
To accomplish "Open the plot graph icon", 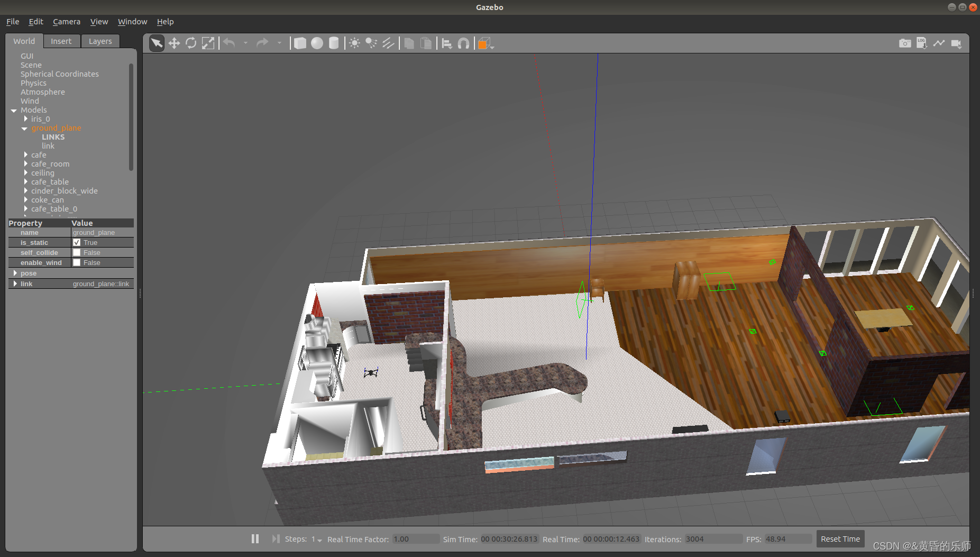I will point(939,43).
